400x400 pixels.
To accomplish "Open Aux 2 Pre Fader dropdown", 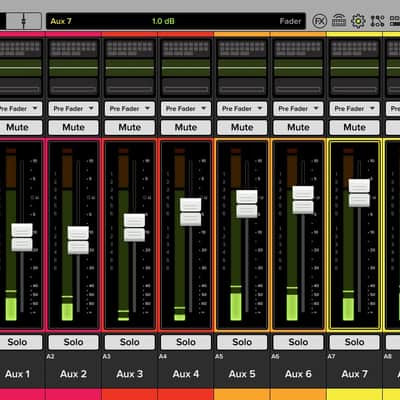I will click(73, 109).
